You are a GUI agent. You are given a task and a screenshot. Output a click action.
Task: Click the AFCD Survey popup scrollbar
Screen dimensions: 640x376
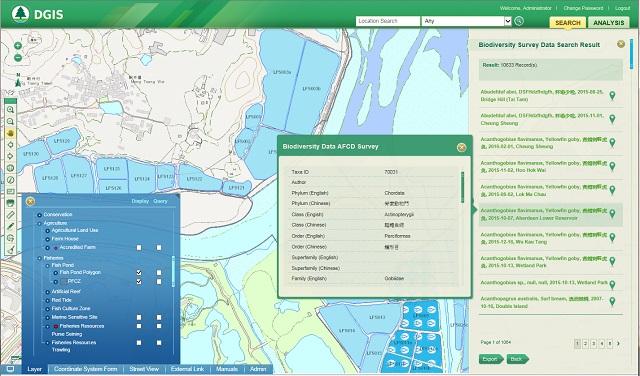pyautogui.click(x=462, y=187)
